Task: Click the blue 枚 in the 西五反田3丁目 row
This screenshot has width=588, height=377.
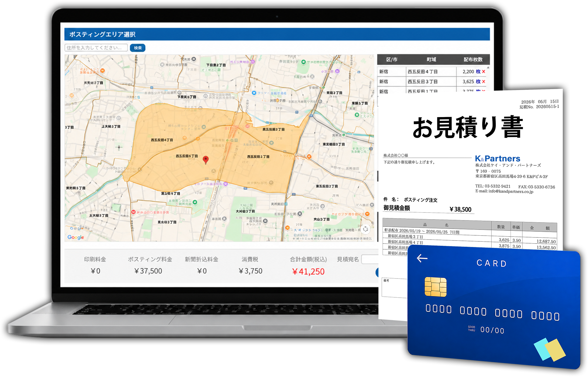Action: [478, 82]
